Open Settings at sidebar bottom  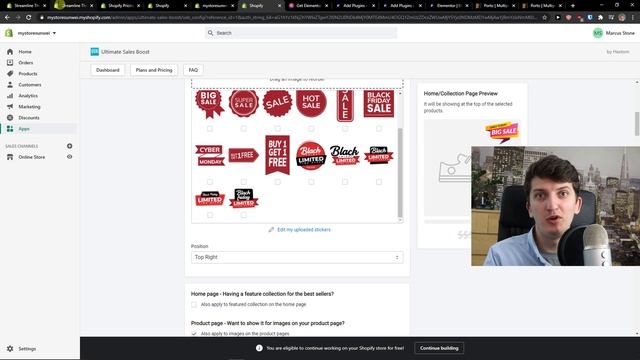point(27,349)
